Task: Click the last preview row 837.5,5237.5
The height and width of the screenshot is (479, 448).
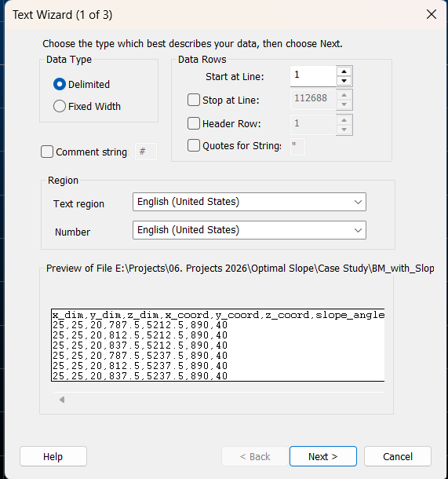Action: pyautogui.click(x=140, y=376)
